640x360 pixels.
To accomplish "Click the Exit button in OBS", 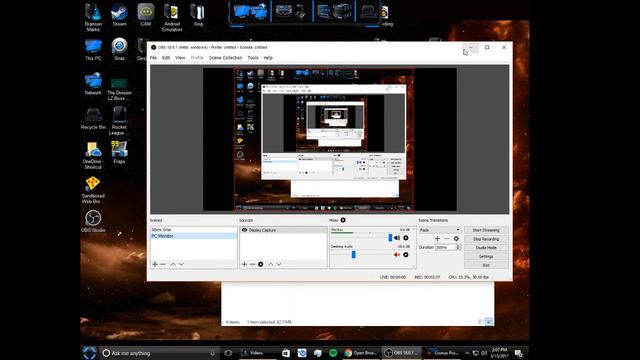I will click(486, 265).
